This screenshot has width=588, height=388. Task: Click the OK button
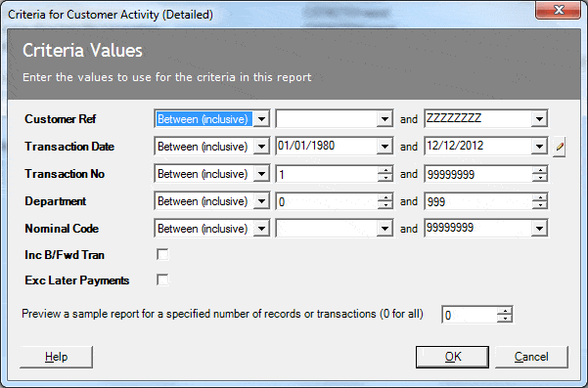452,357
